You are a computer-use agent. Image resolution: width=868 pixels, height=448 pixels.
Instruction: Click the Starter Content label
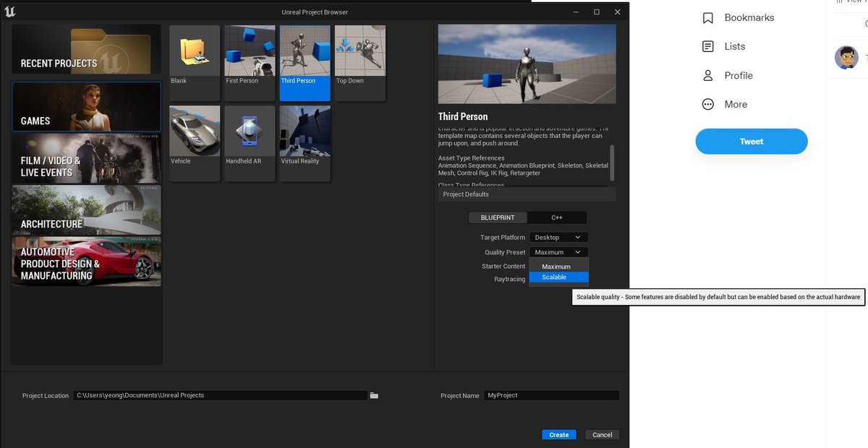pos(503,267)
